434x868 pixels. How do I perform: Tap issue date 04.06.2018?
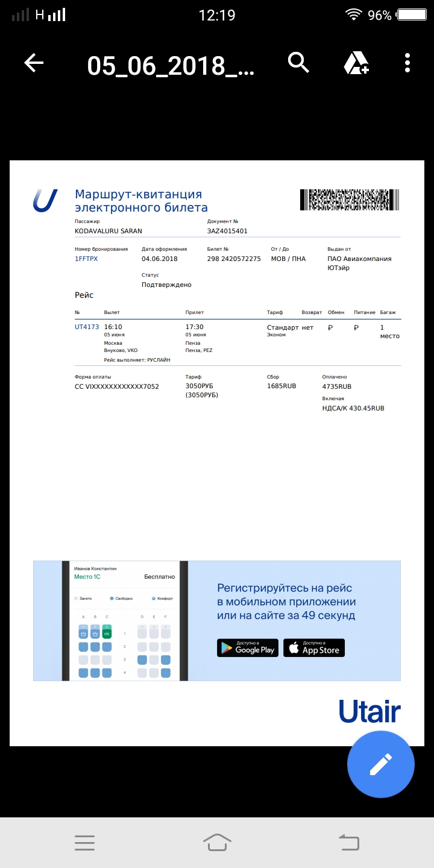[160, 259]
